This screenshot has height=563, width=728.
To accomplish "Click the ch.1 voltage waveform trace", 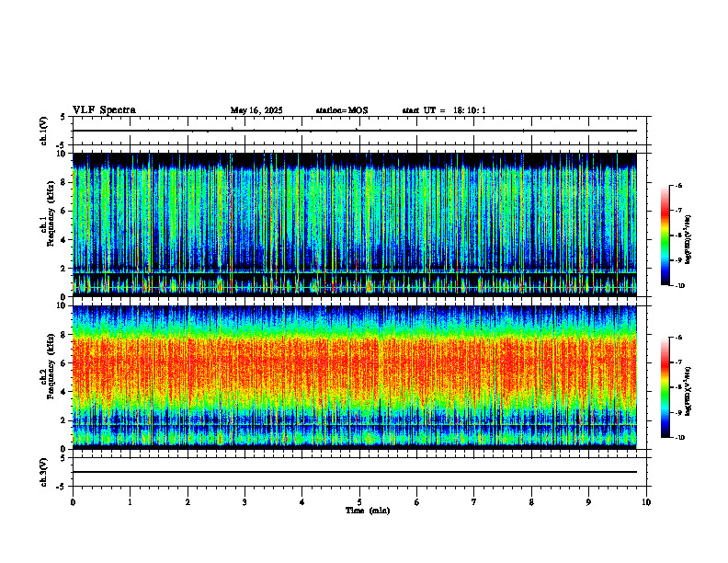I will pyautogui.click(x=355, y=131).
